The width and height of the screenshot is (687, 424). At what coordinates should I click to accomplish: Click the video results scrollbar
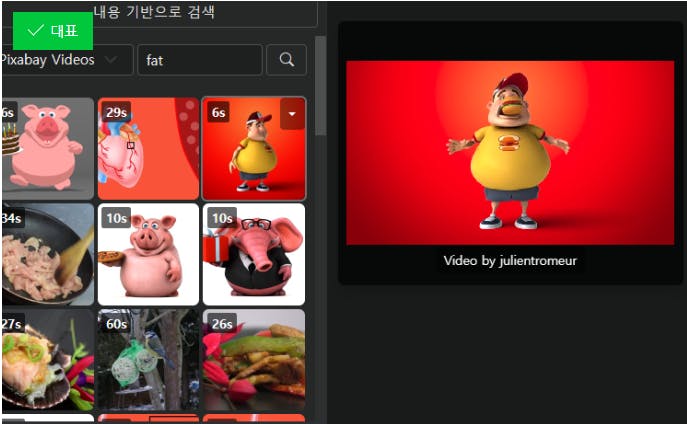[x=321, y=86]
